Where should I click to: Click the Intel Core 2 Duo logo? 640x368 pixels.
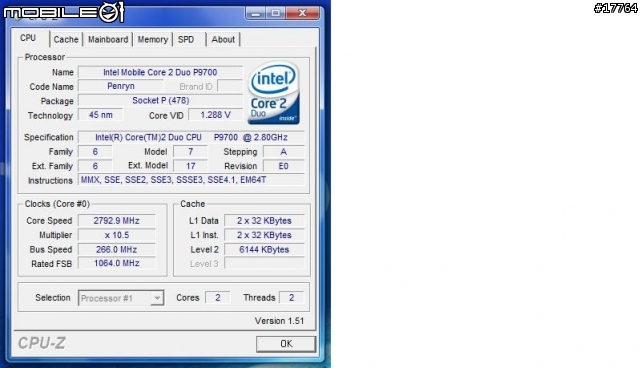[274, 93]
